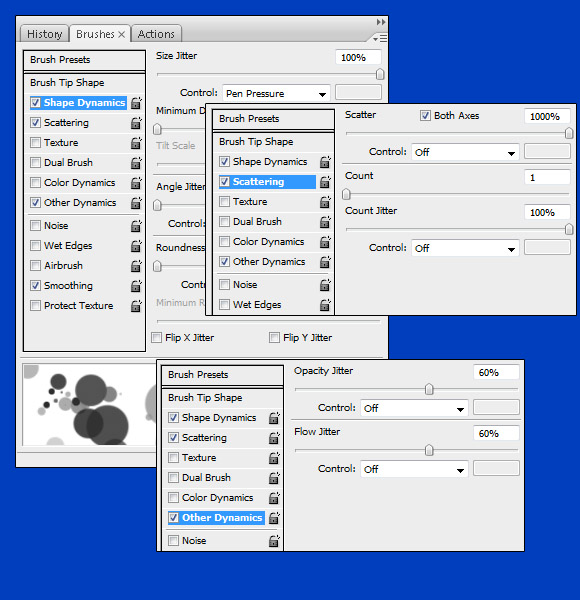The image size is (580, 600).
Task: Toggle the Both Axes checkbox
Action: click(x=425, y=116)
